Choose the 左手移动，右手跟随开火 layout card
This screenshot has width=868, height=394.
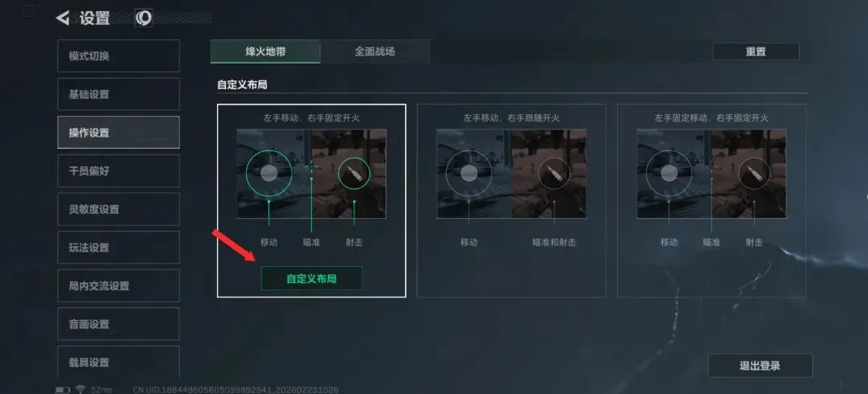pyautogui.click(x=511, y=200)
